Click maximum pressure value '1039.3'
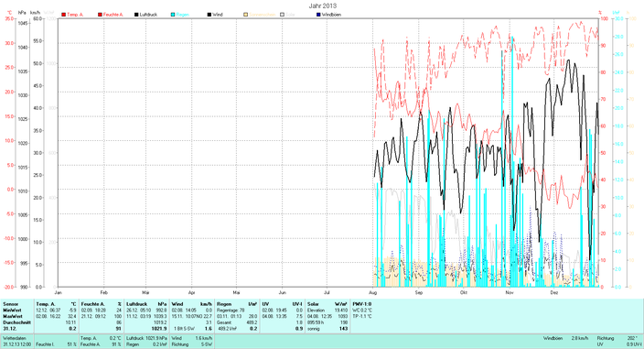This screenshot has width=644, height=349. [x=161, y=317]
